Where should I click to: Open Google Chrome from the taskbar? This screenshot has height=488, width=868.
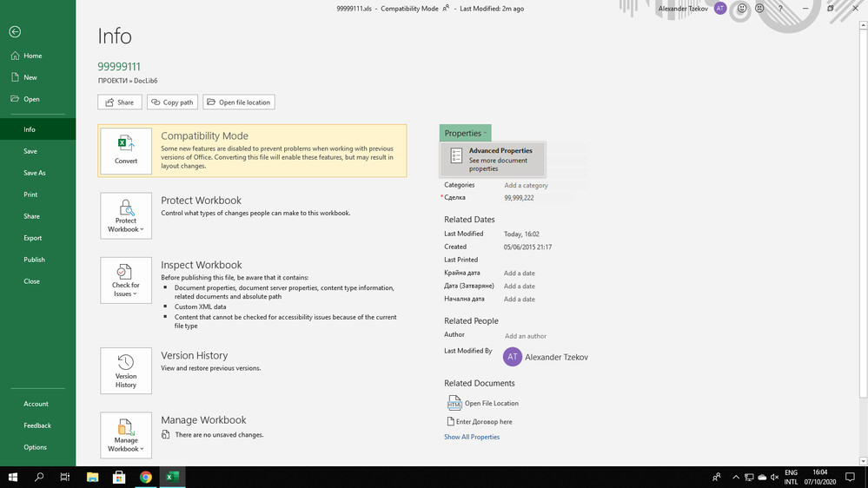click(x=146, y=477)
